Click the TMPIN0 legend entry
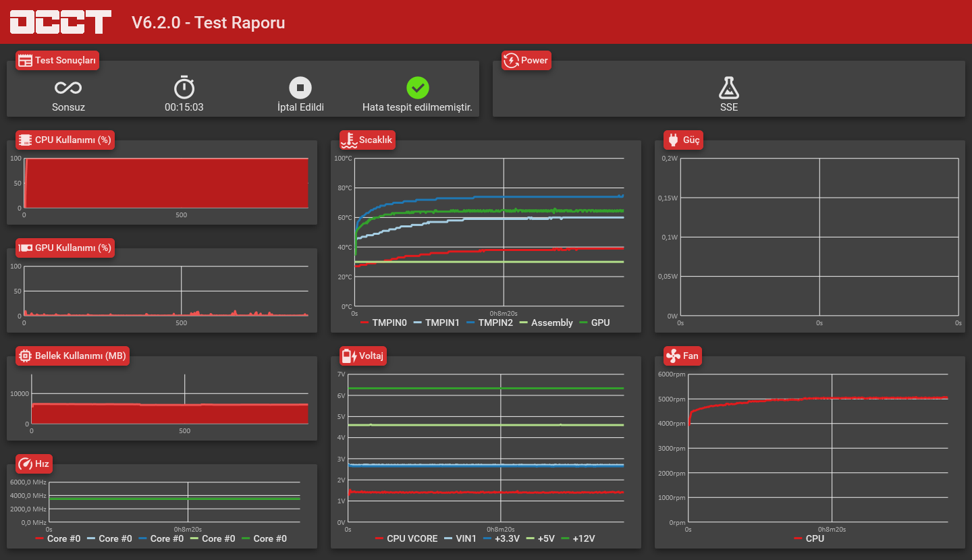This screenshot has width=972, height=560. pos(383,323)
